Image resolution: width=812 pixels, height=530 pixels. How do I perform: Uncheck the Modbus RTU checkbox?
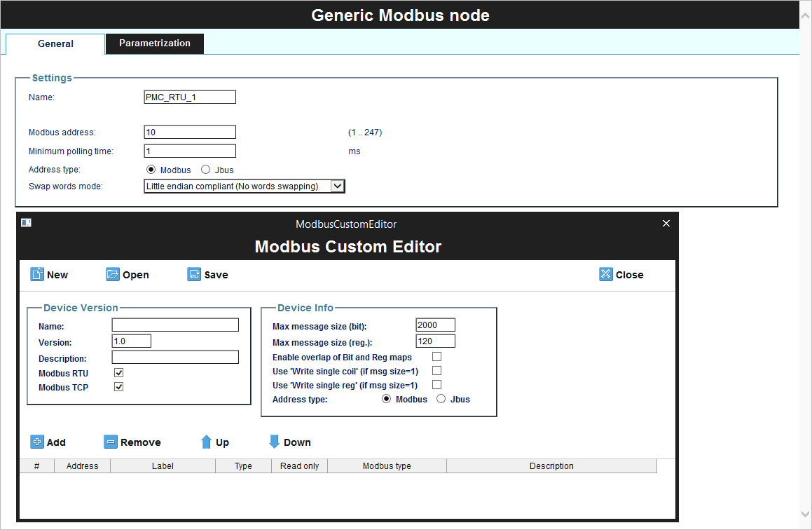pyautogui.click(x=118, y=372)
